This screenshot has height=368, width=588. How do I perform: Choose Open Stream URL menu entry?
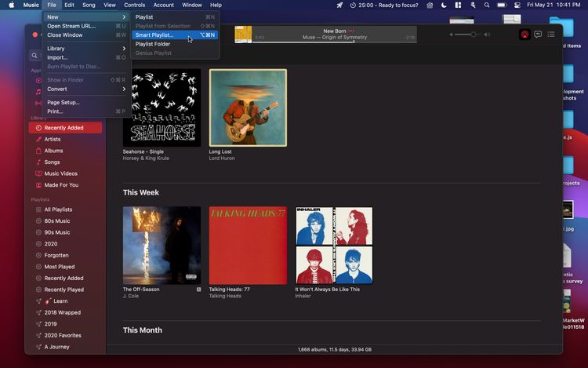pos(86,26)
